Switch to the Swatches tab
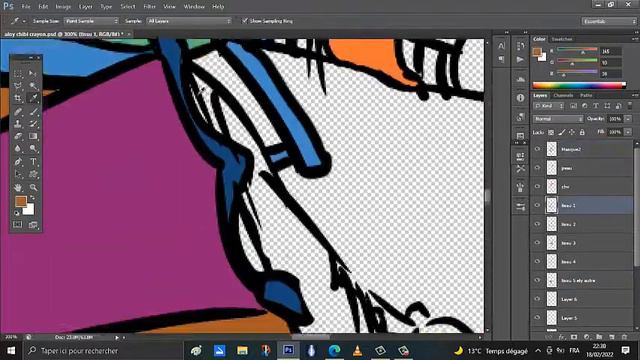The image size is (640, 360). pos(562,39)
